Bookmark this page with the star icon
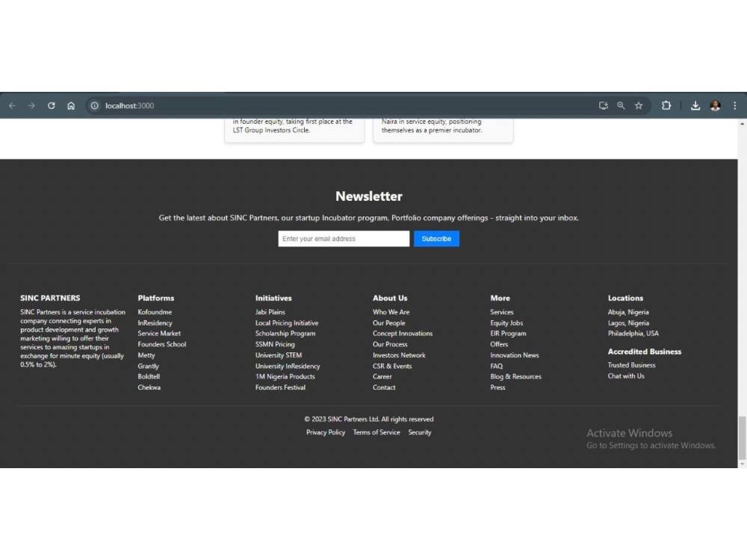This screenshot has height=560, width=747. pyautogui.click(x=639, y=106)
